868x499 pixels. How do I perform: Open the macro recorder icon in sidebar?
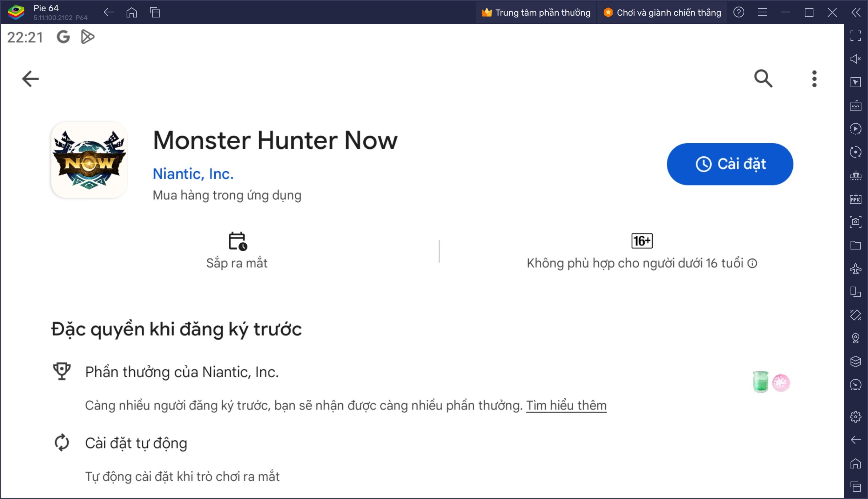tap(856, 129)
